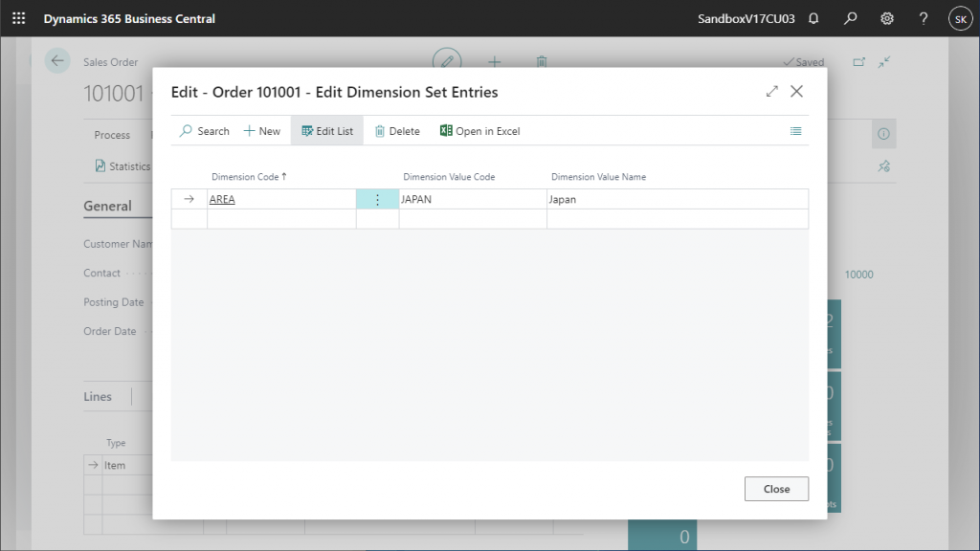Create a new sales order with plus icon

point(495,61)
